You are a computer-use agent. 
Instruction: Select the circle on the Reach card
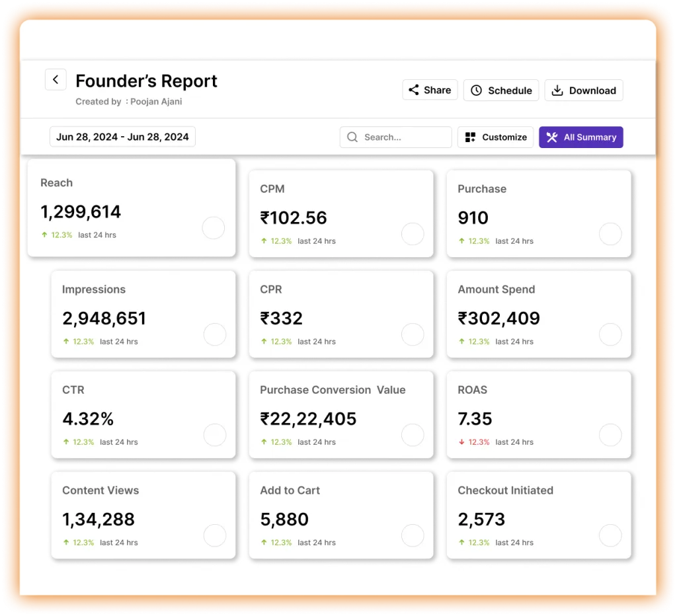click(x=213, y=228)
